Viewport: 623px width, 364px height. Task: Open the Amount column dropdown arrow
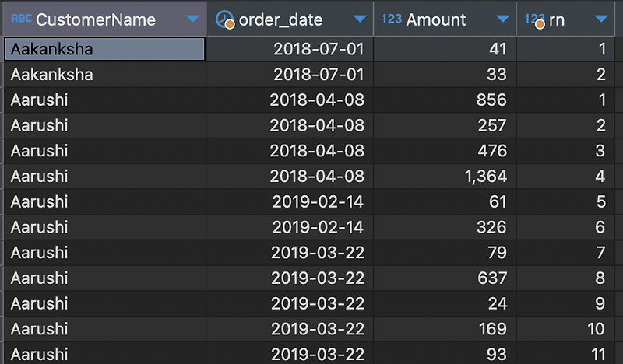(x=503, y=19)
